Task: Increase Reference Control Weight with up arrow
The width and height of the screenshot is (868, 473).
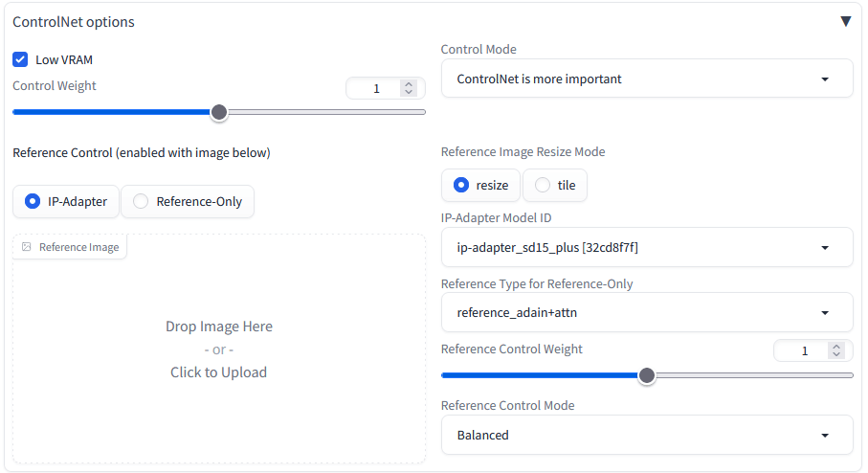Action: tap(837, 347)
